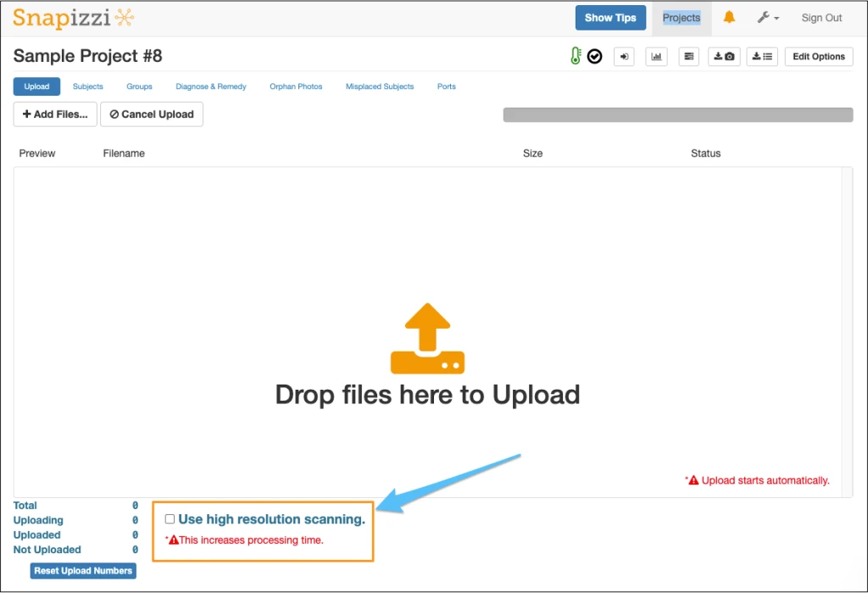868x593 pixels.
Task: Open the bar chart statistics icon
Action: (656, 56)
